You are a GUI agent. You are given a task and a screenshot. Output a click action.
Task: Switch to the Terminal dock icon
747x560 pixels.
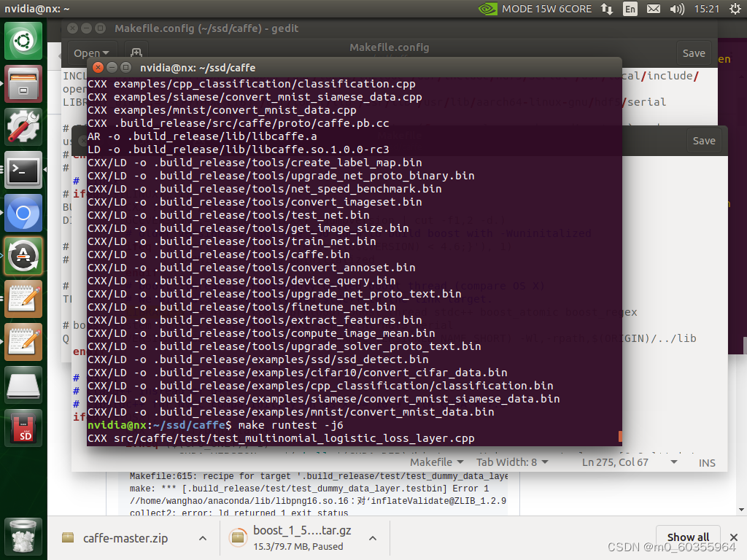(23, 170)
